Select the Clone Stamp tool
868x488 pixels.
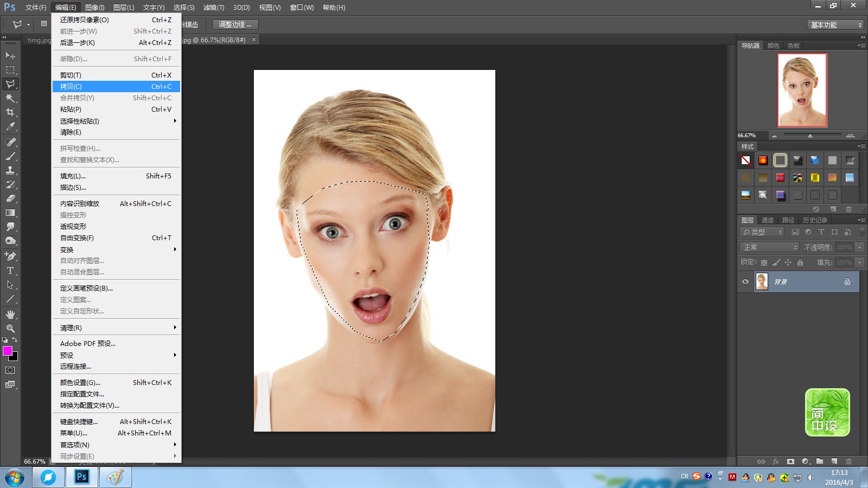tap(10, 170)
